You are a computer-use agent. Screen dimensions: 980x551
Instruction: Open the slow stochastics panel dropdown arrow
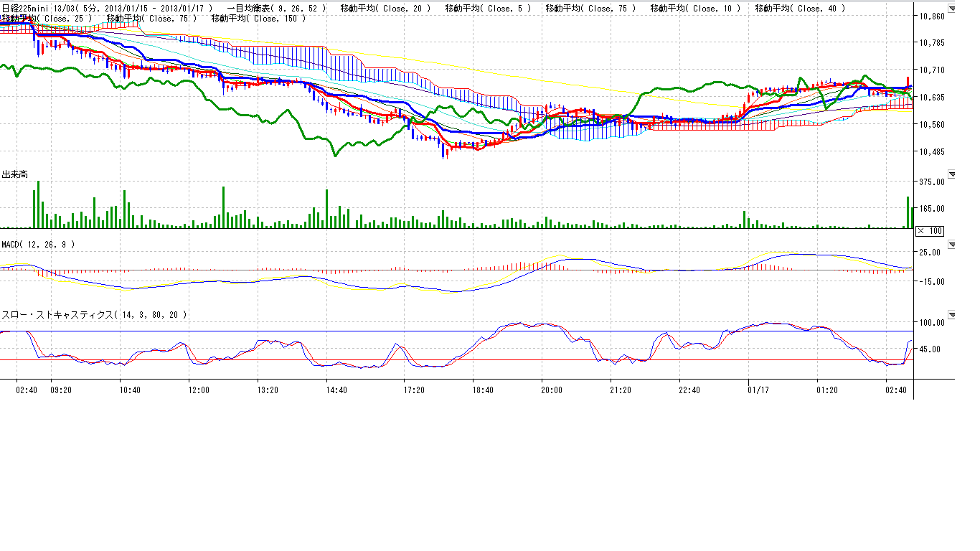[952, 314]
